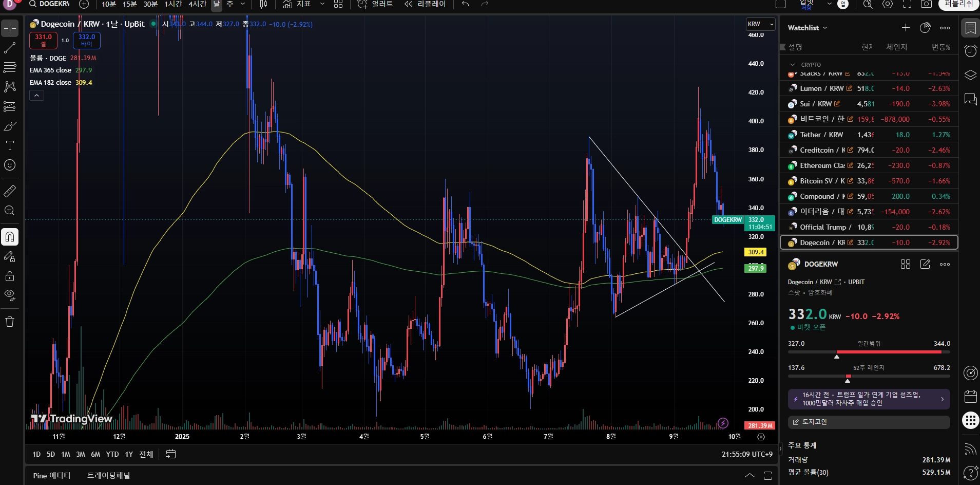Collapse the indicator legend arrow
The width and height of the screenshot is (980, 485).
pos(36,96)
